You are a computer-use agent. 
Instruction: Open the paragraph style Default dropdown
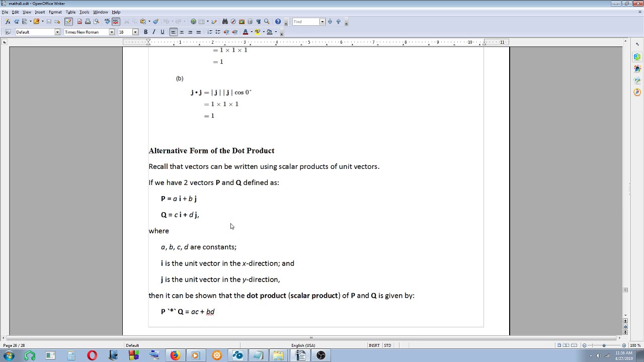pyautogui.click(x=57, y=32)
